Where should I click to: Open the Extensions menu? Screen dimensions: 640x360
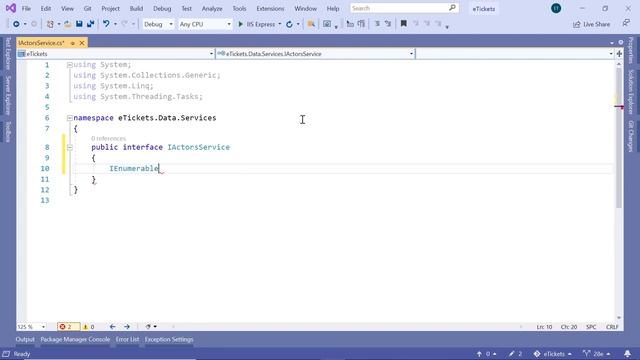(x=270, y=9)
